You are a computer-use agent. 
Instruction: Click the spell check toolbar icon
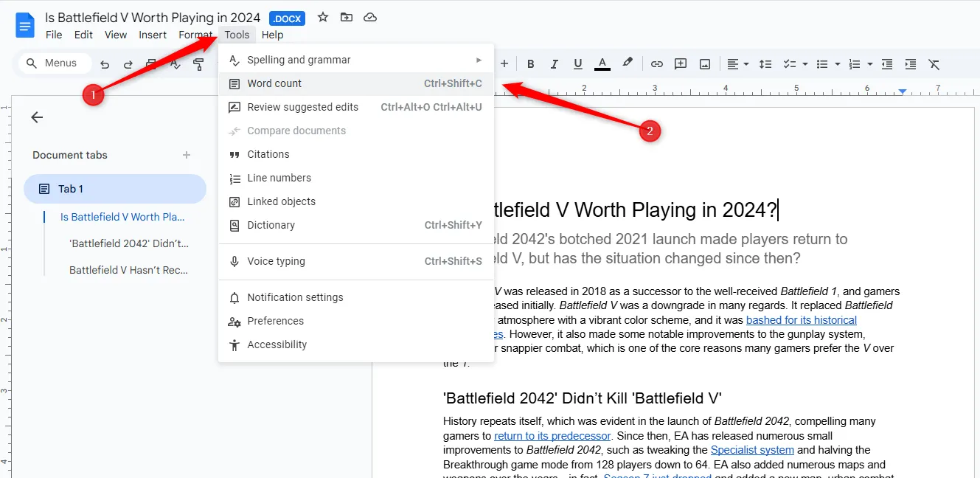[x=176, y=64]
